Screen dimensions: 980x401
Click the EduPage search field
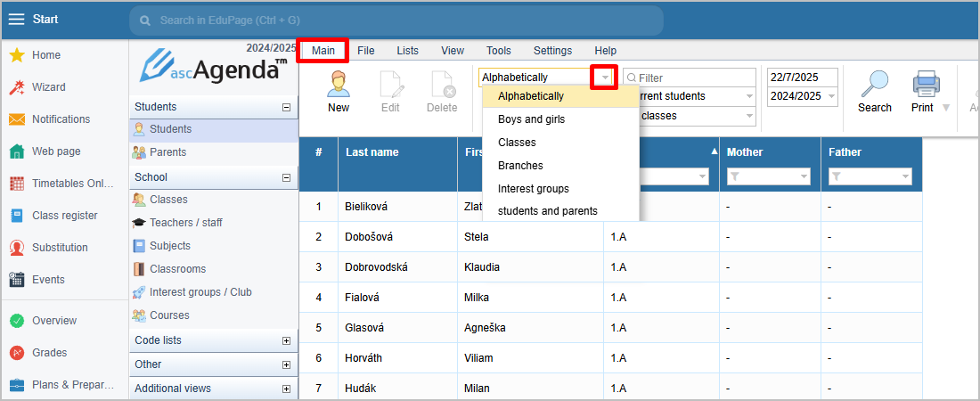[x=396, y=20]
